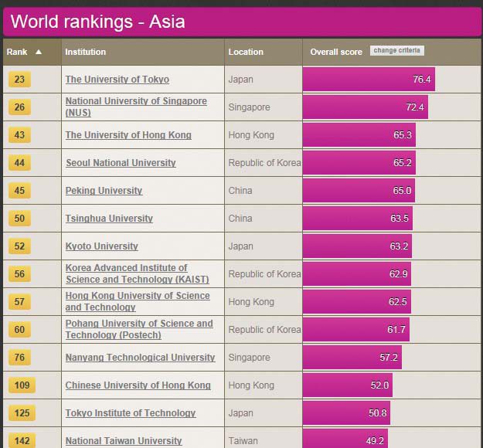Screen dimensions: 483x448
Task: Go to Kyoto University page
Action: tap(102, 246)
